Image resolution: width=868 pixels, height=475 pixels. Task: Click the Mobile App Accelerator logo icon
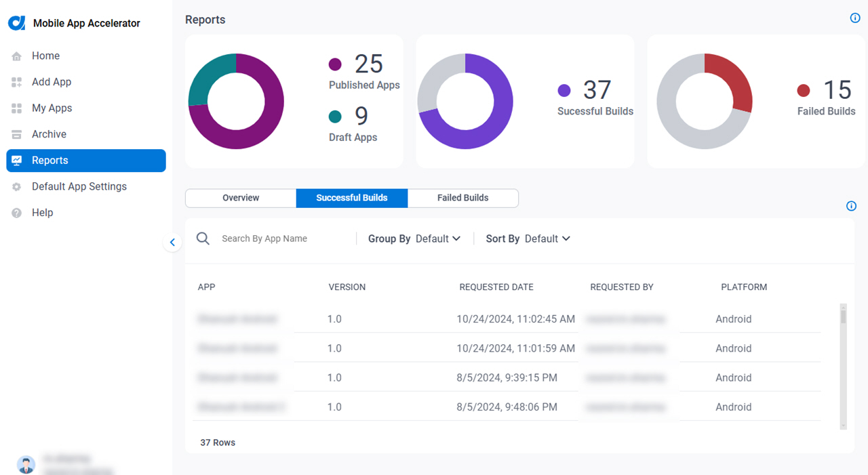(16, 23)
